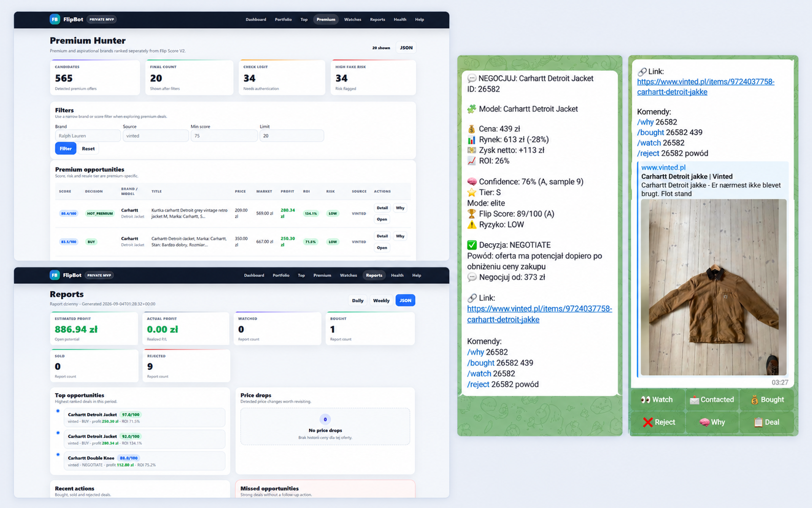Viewport: 812px width, 508px height.
Task: Click Why on the 83.5/100 BUY row
Action: pyautogui.click(x=400, y=236)
